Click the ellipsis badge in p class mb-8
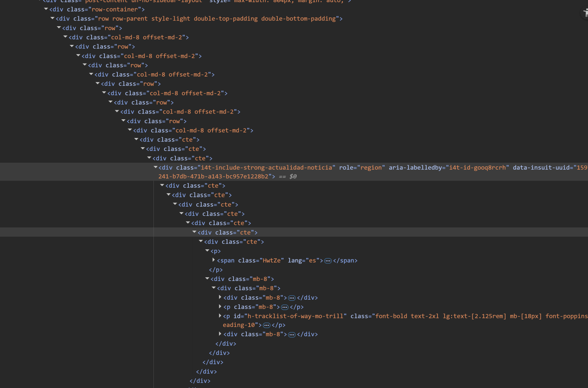 (x=285, y=307)
